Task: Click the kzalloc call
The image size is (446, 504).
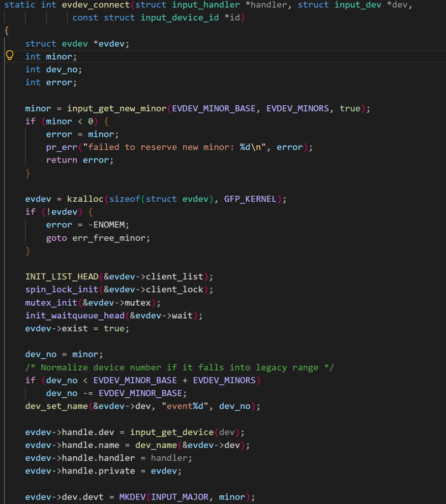Action: point(85,199)
